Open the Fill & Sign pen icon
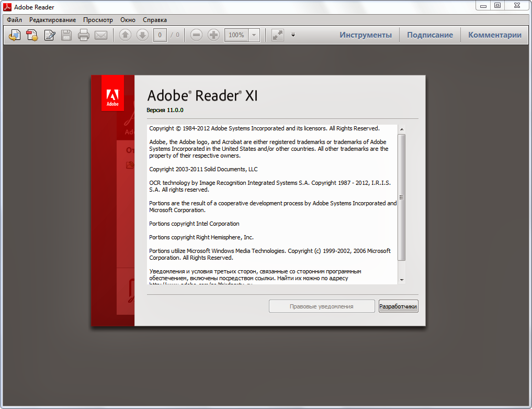 49,35
